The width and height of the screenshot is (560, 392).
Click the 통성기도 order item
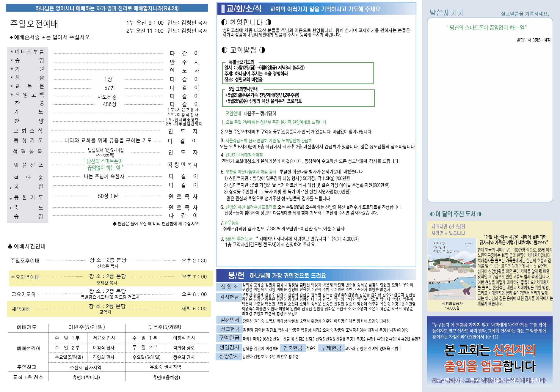coord(28,140)
